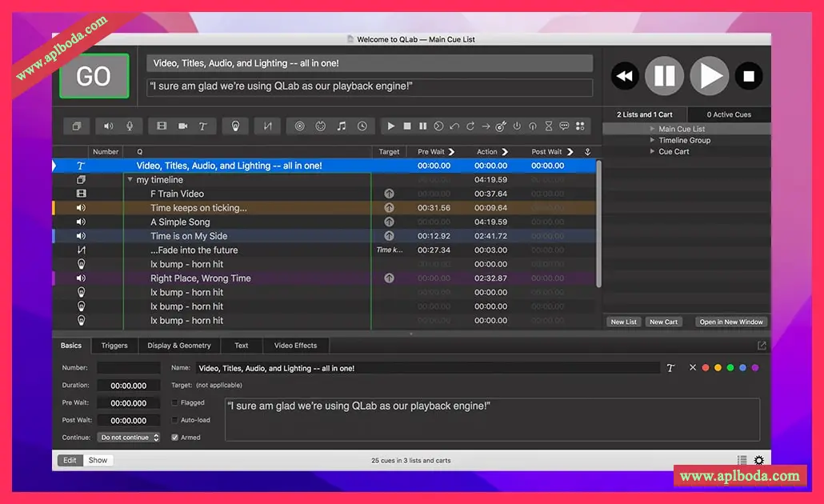824x504 pixels.
Task: Add a new Group cue from toolbar
Action: tap(77, 126)
